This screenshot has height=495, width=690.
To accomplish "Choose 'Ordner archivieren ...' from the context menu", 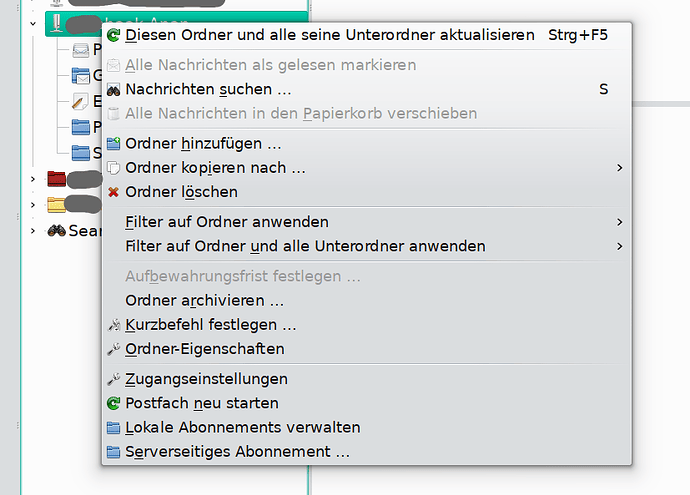I will coord(204,300).
